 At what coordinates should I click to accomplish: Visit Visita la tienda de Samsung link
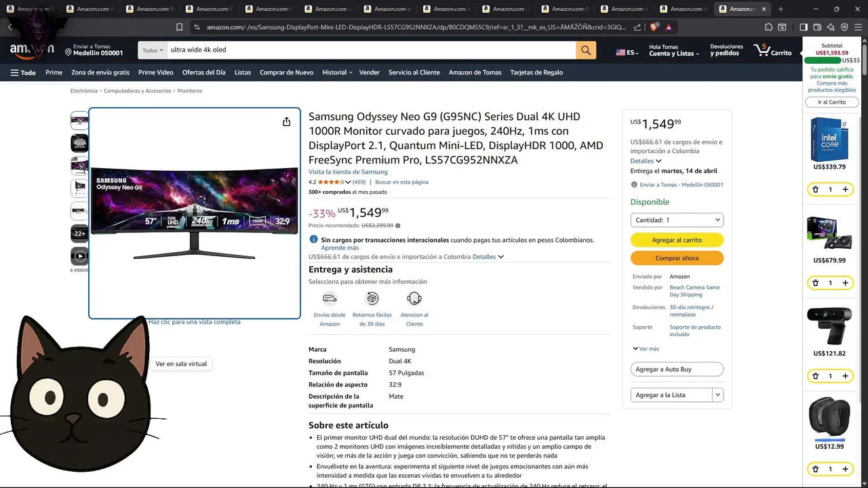point(348,172)
